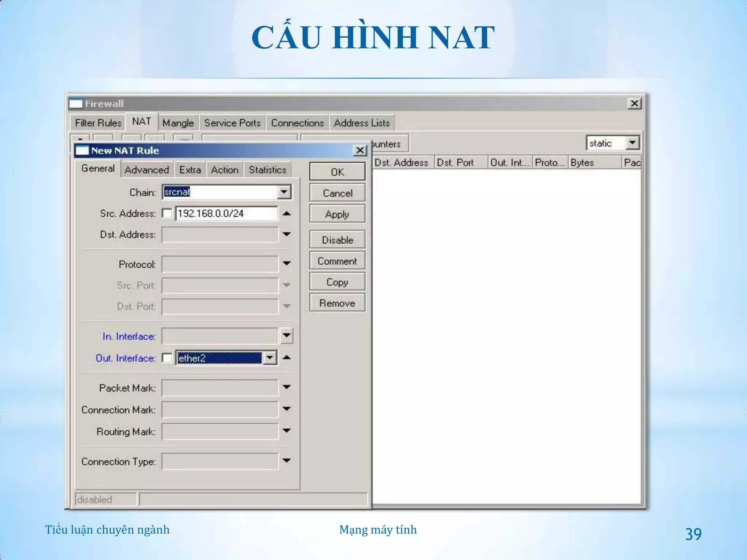Collapse the Out. Interface field arrow
Viewport: 747px width, 560px height.
point(287,358)
